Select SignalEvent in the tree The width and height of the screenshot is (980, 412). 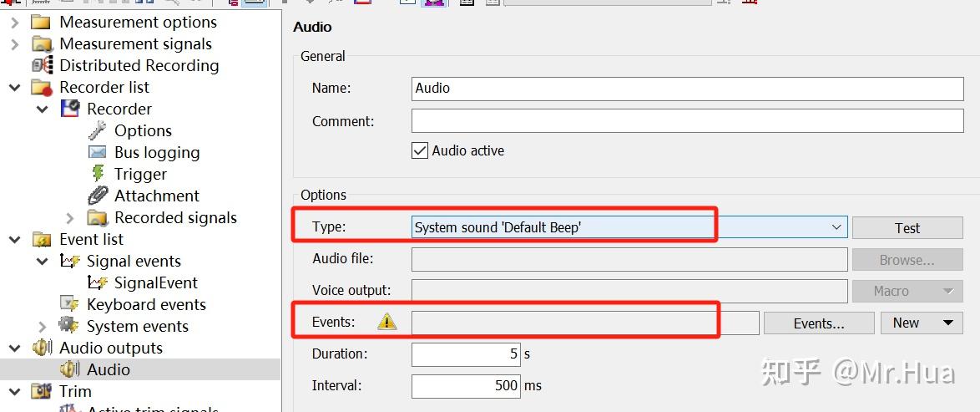pyautogui.click(x=155, y=282)
